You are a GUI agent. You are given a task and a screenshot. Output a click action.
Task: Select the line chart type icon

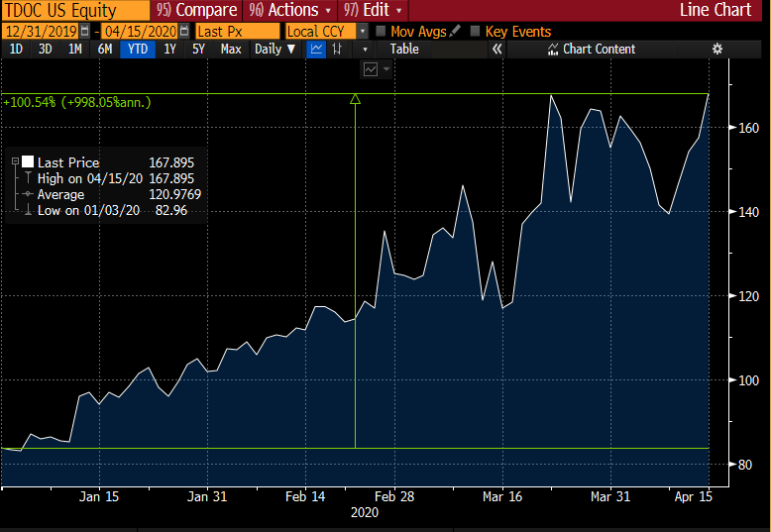(x=316, y=49)
